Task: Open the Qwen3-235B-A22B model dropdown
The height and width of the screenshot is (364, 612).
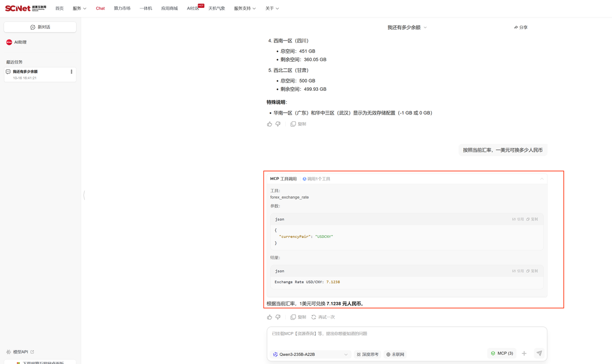Action: 310,354
